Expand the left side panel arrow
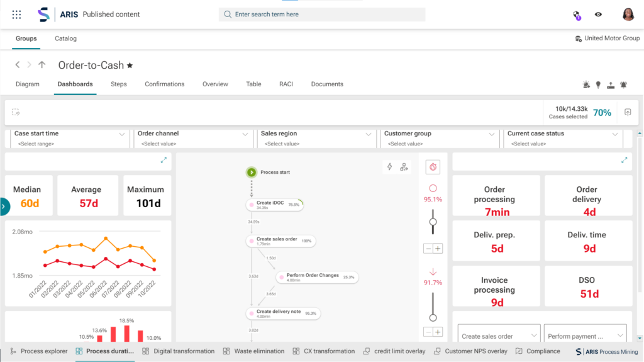The width and height of the screenshot is (644, 362). [x=4, y=206]
